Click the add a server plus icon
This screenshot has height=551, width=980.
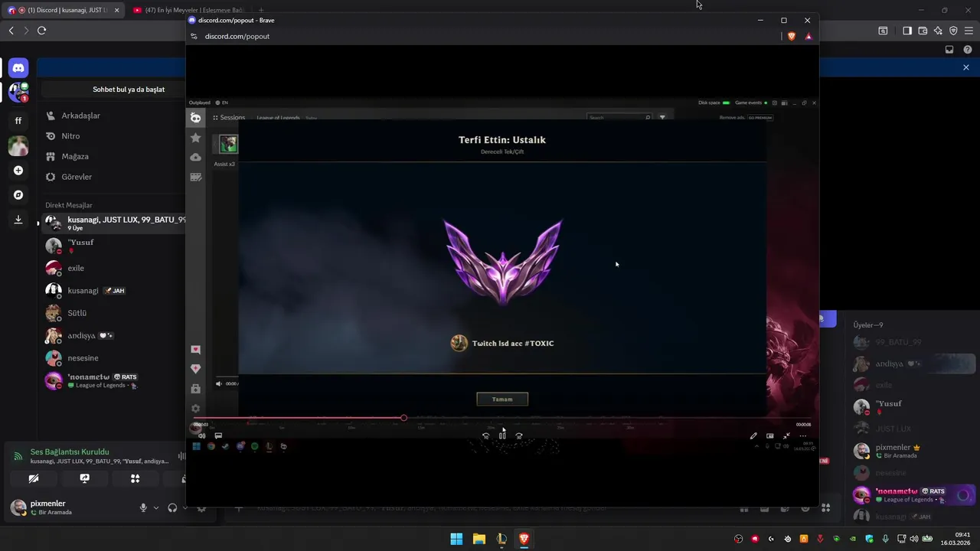[x=18, y=171]
